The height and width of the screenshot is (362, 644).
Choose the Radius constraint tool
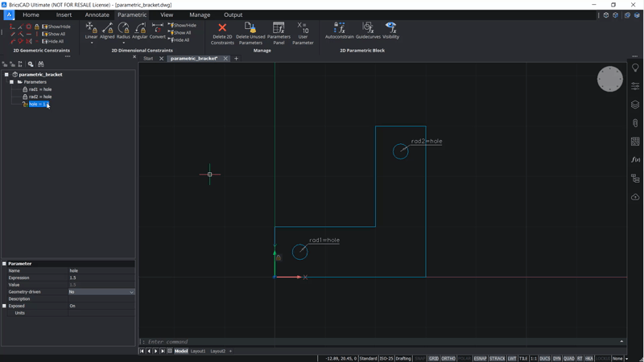(x=123, y=31)
